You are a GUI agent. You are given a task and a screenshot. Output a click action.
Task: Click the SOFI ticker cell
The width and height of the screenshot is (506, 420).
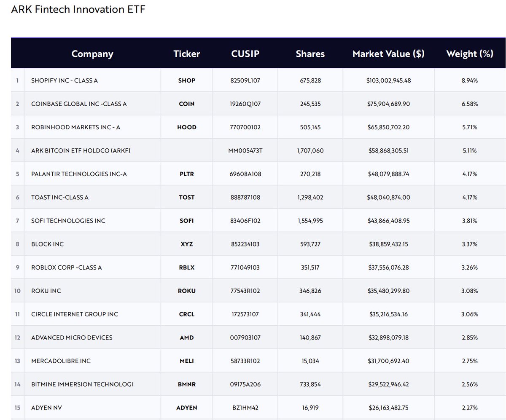(187, 221)
